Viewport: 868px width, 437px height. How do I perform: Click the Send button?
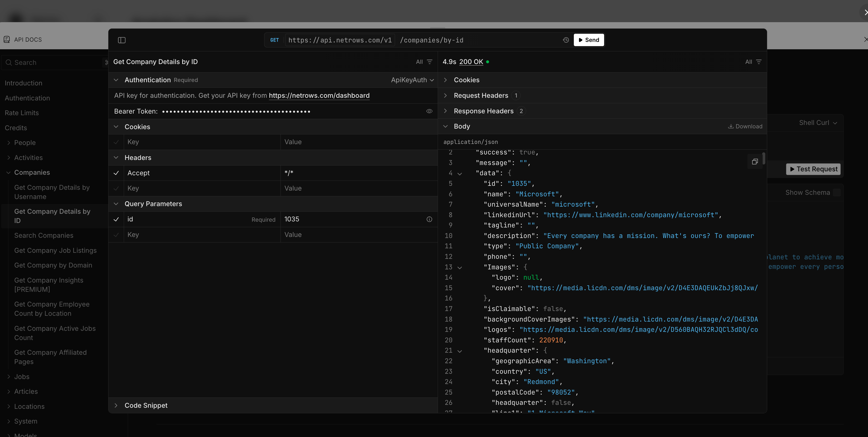[x=589, y=40]
